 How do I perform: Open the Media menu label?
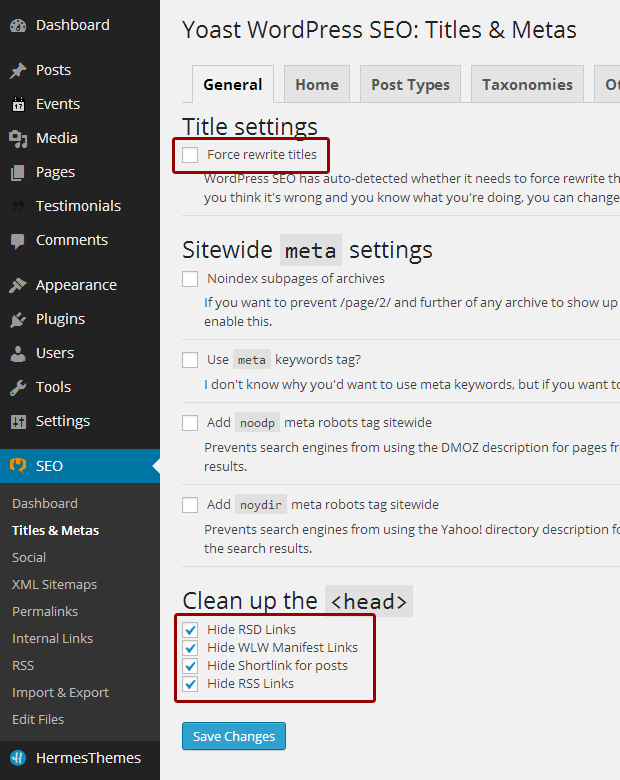[x=57, y=138]
